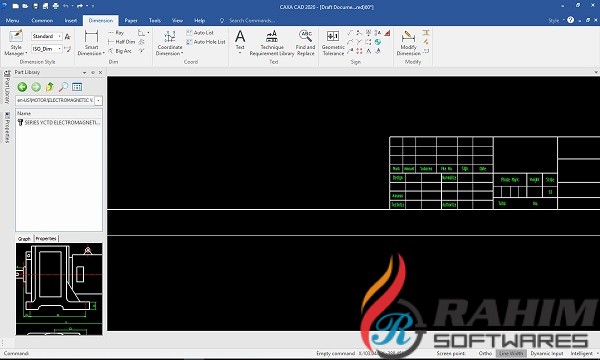The height and width of the screenshot is (360, 600).
Task: Select SERIES YCTD ELECTROMAGNETI... part item
Action: (x=59, y=122)
